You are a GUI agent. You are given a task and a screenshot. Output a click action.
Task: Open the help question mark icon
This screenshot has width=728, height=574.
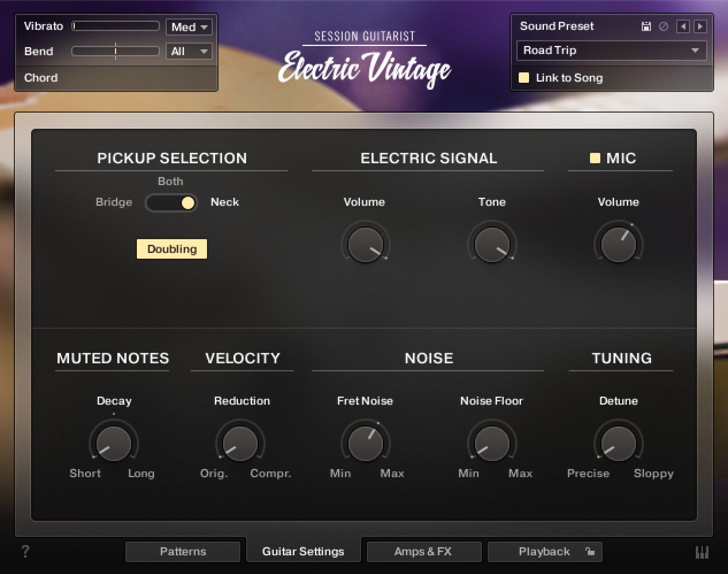tap(25, 552)
